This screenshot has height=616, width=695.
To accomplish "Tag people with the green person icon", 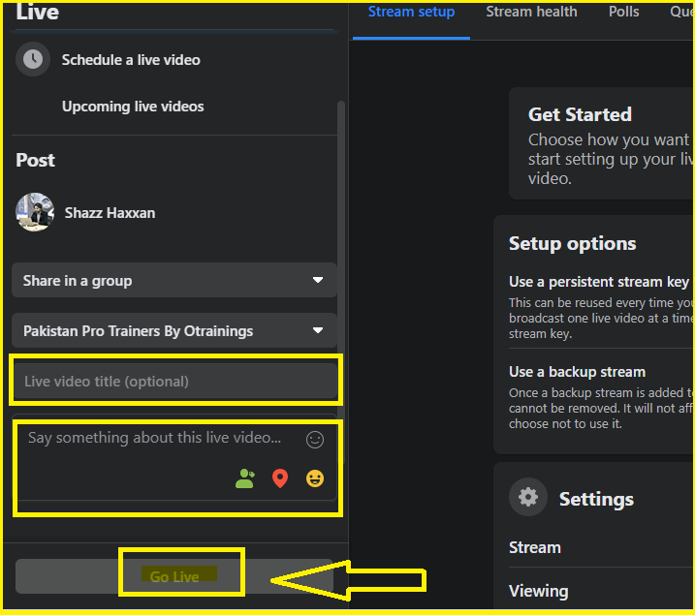I will [245, 478].
